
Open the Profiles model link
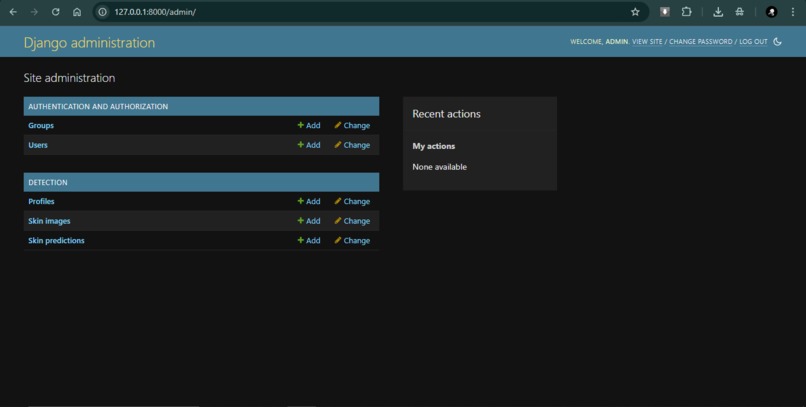pyautogui.click(x=41, y=201)
